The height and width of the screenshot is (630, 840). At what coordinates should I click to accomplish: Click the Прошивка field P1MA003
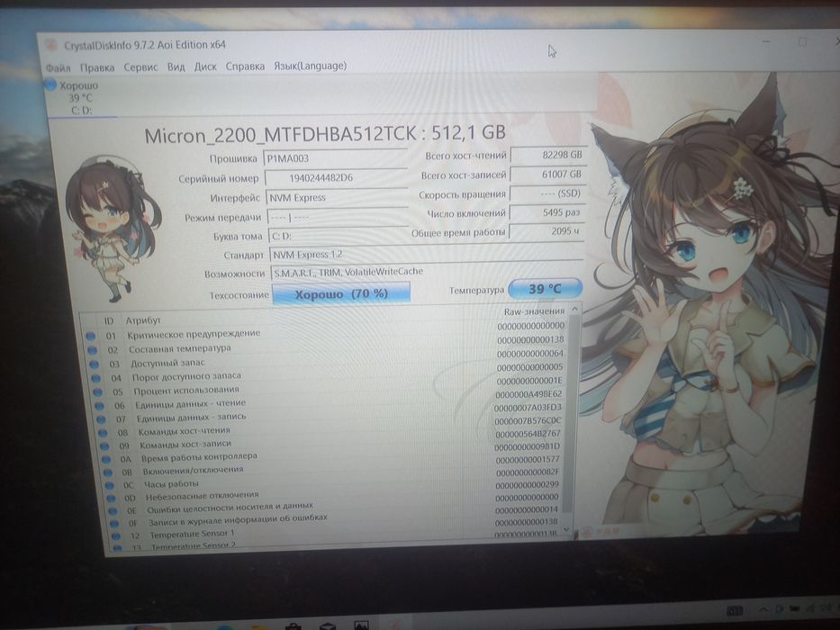335,158
